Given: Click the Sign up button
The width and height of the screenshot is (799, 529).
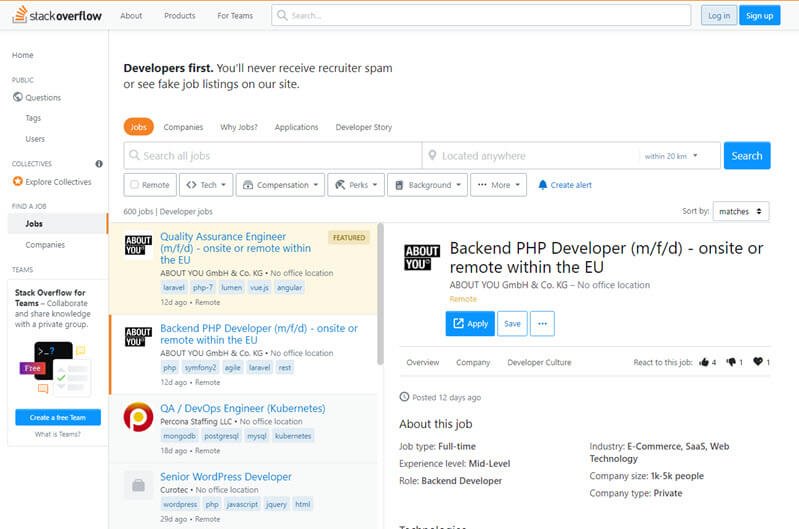Looking at the screenshot, I should (759, 16).
